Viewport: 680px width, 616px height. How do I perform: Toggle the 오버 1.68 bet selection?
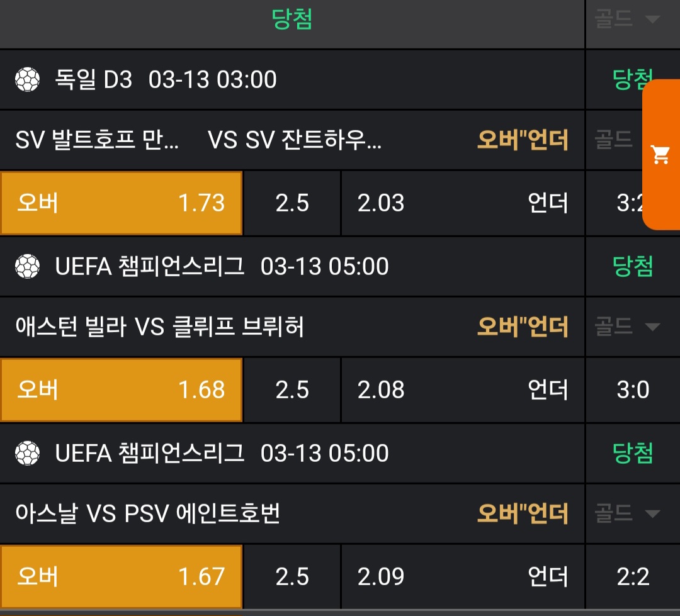click(x=122, y=390)
